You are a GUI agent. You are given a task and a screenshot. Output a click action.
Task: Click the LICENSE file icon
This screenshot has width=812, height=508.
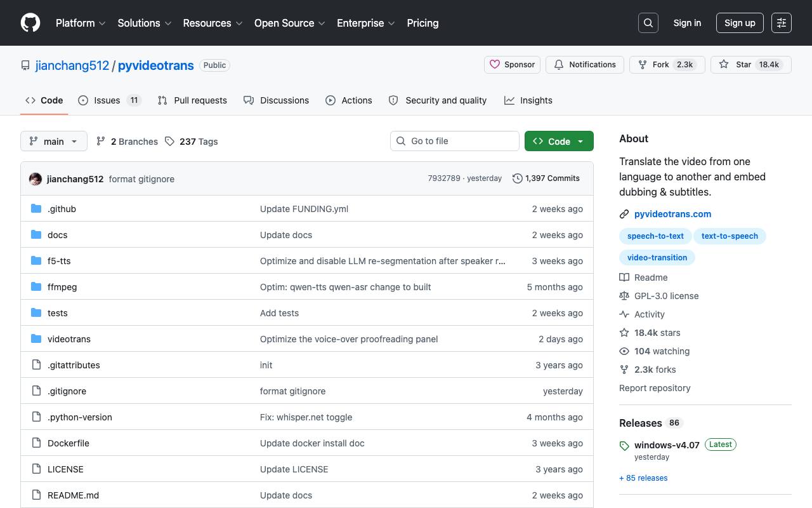(x=36, y=469)
